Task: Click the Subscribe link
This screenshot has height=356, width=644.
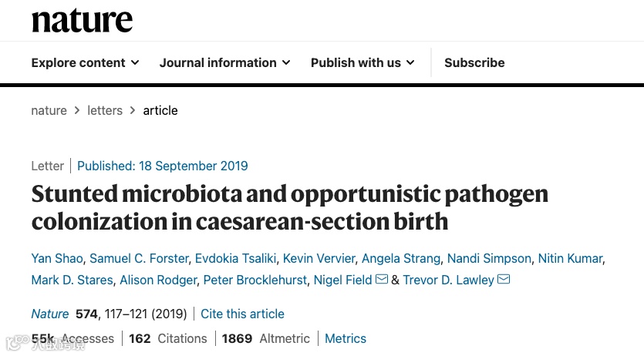Action: [x=474, y=63]
